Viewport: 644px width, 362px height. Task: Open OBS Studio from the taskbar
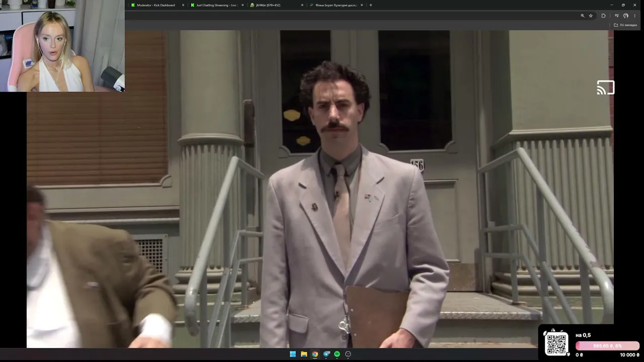click(x=348, y=354)
